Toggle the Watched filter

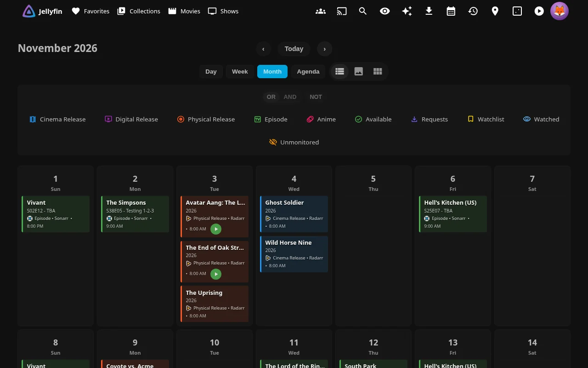coord(541,119)
